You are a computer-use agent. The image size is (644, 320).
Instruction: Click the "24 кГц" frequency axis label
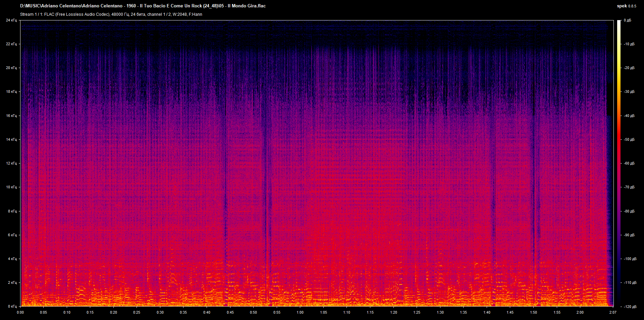click(11, 20)
